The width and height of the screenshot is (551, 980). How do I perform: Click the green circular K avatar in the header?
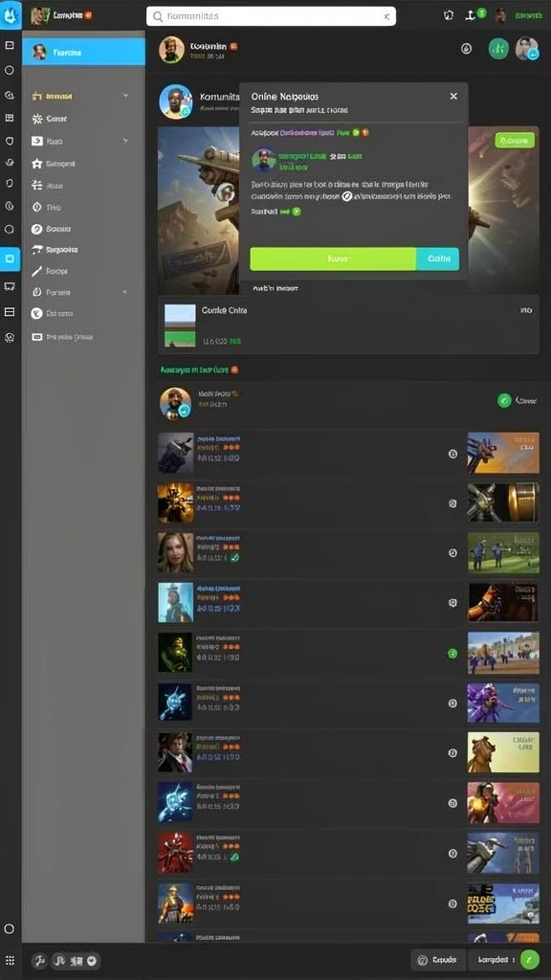tap(498, 48)
